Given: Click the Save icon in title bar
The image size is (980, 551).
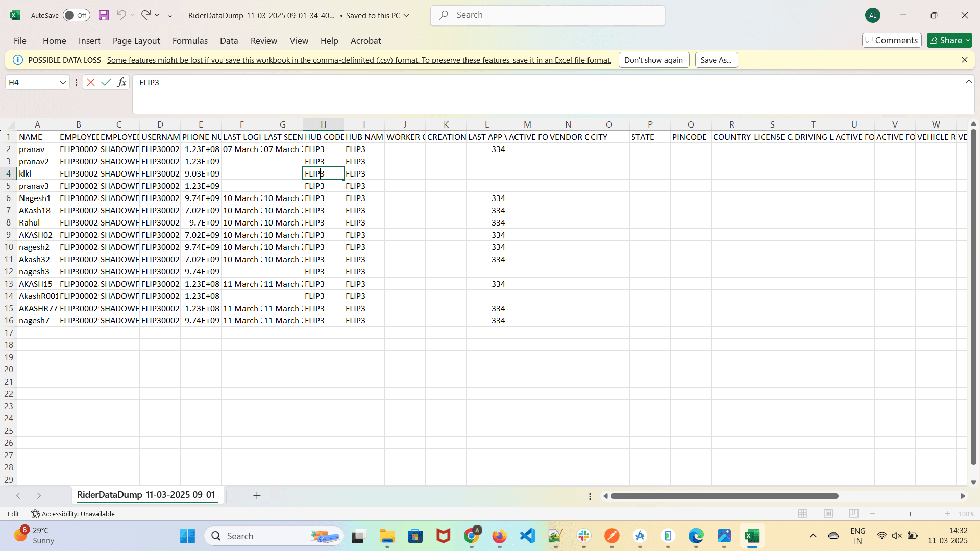Looking at the screenshot, I should point(104,15).
